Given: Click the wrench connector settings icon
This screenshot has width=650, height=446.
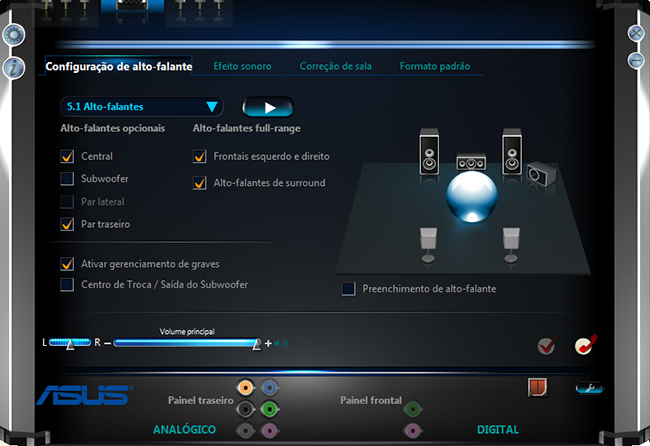Looking at the screenshot, I should click(589, 387).
